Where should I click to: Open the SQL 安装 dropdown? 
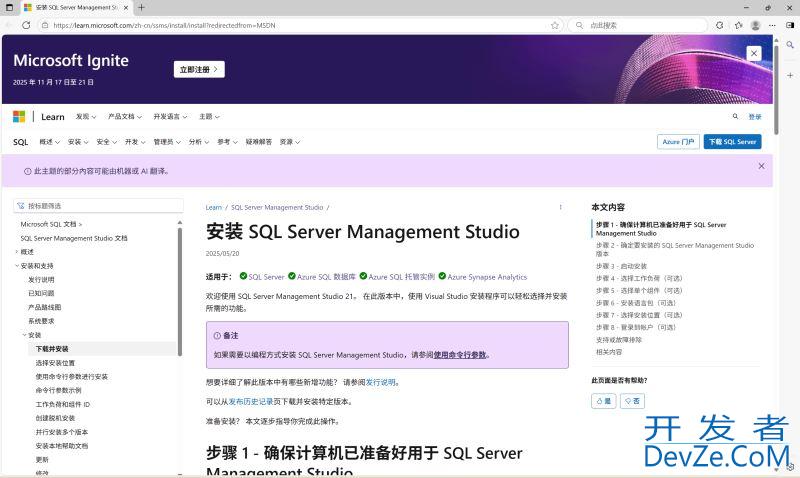(78, 142)
